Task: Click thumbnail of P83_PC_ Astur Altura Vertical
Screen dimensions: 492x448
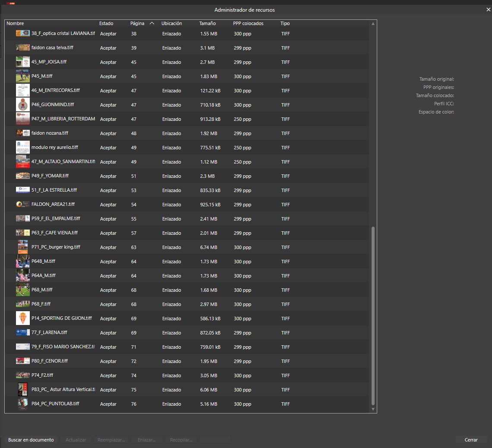Action: (x=22, y=389)
